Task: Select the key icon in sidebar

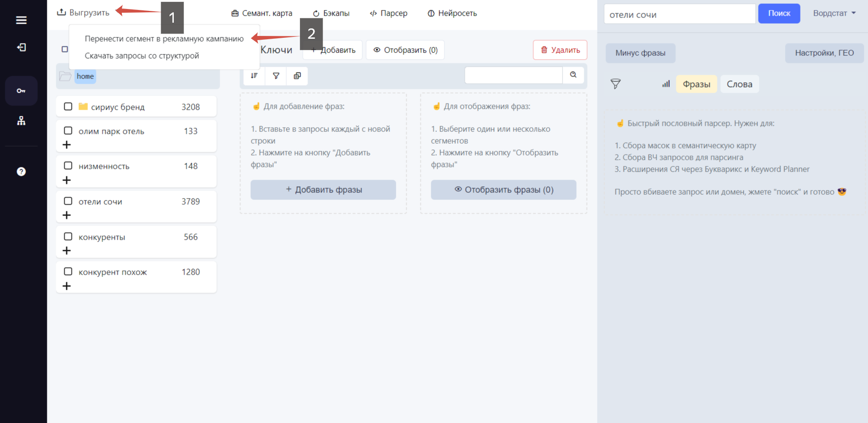Action: 21,91
